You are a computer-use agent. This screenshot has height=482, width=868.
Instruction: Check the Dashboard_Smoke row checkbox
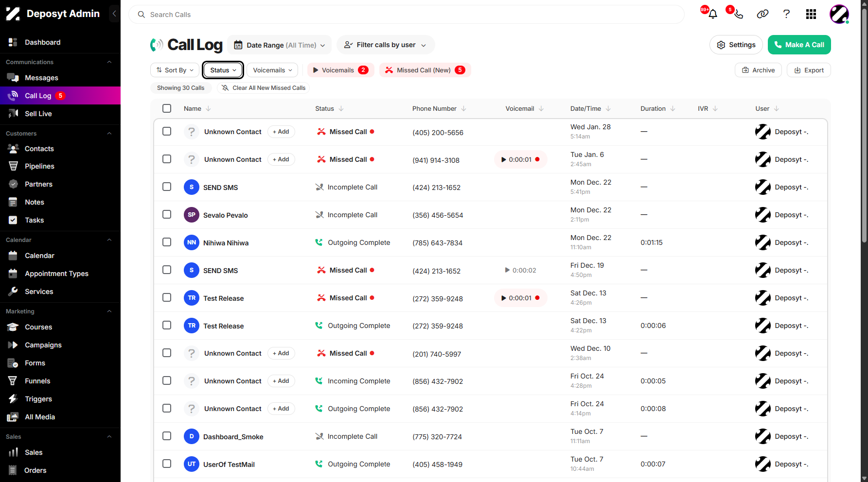point(167,436)
